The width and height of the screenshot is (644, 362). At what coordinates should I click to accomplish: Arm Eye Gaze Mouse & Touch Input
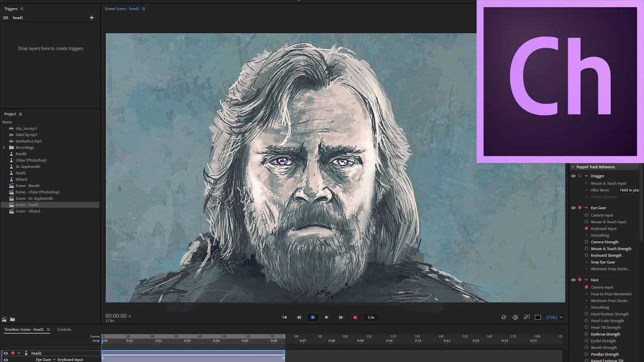(x=586, y=222)
